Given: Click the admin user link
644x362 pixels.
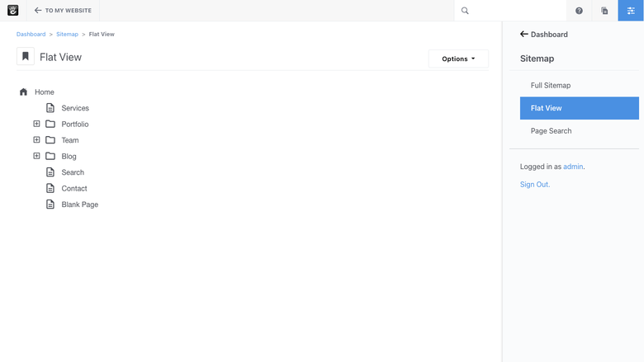Looking at the screenshot, I should pos(572,167).
